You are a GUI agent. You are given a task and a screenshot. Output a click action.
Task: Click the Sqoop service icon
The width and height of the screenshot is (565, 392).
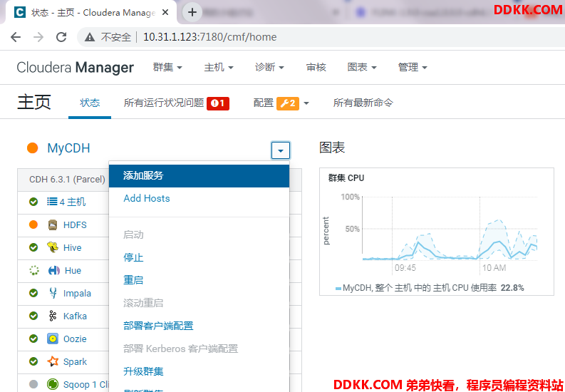coord(53,384)
